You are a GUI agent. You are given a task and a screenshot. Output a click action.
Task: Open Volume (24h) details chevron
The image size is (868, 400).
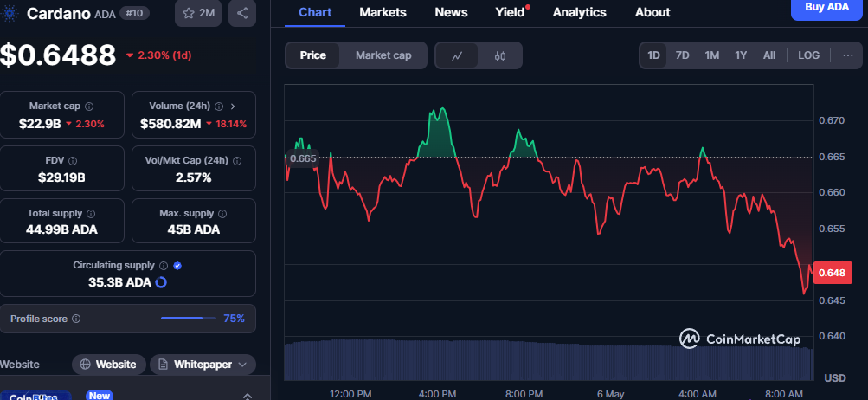click(x=233, y=106)
